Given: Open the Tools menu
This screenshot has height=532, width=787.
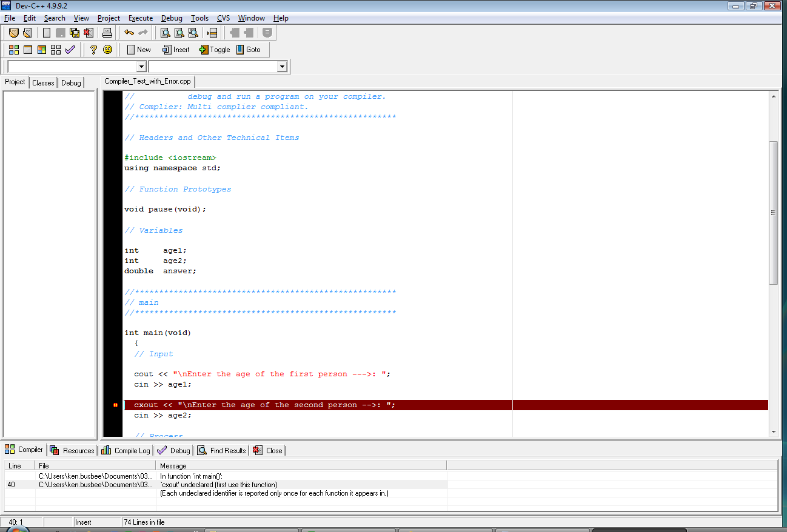Looking at the screenshot, I should coord(199,18).
